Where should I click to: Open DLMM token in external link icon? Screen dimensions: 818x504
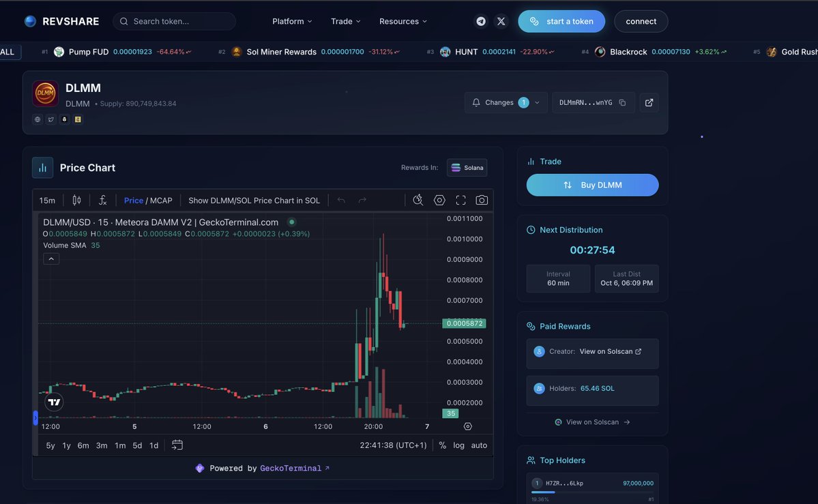pos(649,103)
